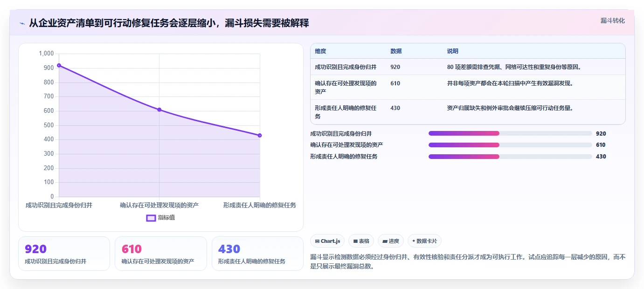The image size is (644, 289).
Task: Click the lightning icon beside the title
Action: [22, 23]
